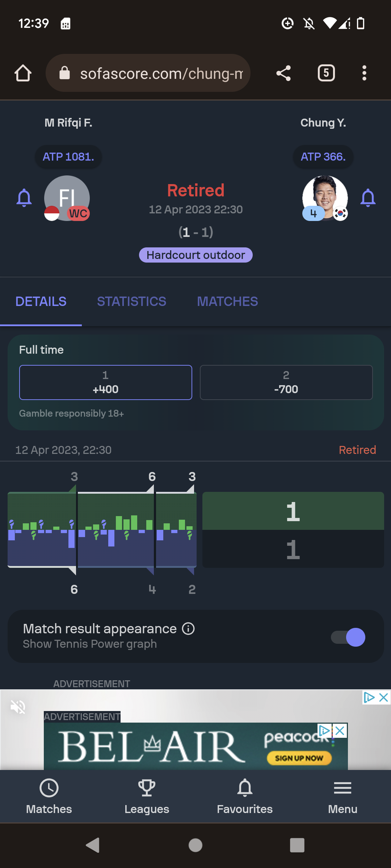
Task: Pick the -700 odds for player 2
Action: [x=286, y=382]
